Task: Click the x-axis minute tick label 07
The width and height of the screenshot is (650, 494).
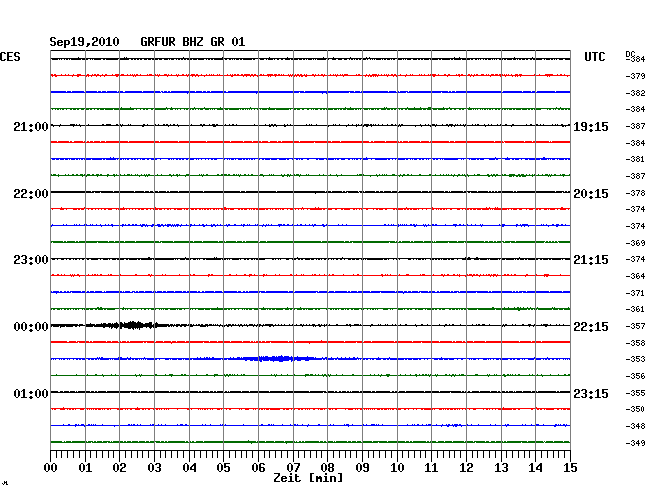Action: [x=293, y=468]
